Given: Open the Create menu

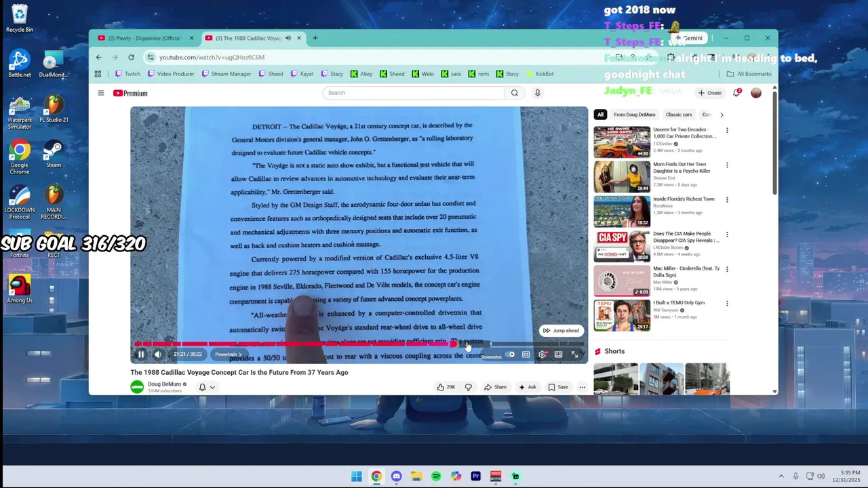Looking at the screenshot, I should [709, 93].
